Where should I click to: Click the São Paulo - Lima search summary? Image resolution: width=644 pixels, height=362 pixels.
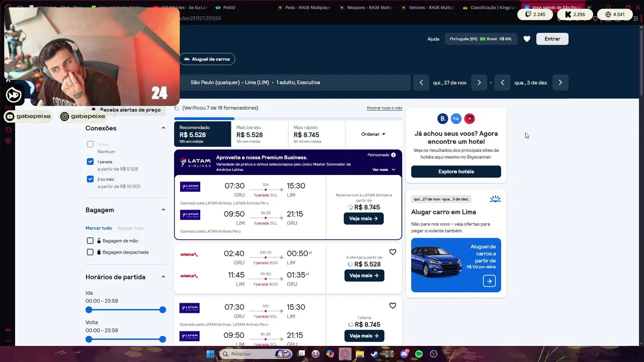(x=294, y=82)
